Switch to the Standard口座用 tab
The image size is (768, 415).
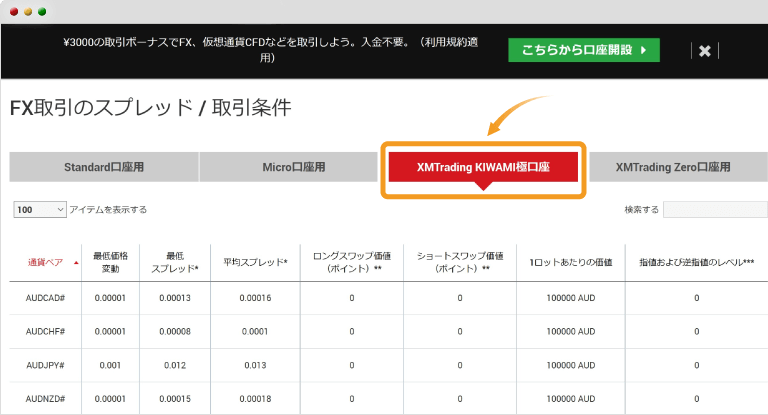pos(104,167)
